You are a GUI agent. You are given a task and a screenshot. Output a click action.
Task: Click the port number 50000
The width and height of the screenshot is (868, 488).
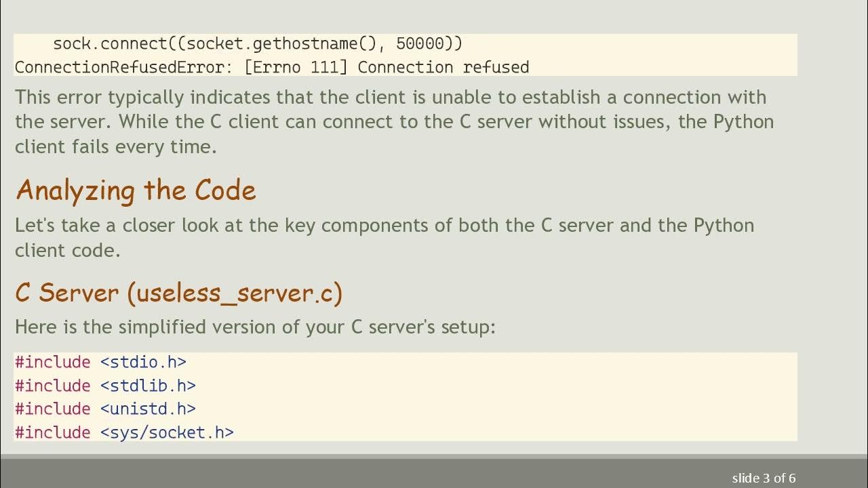coord(419,44)
